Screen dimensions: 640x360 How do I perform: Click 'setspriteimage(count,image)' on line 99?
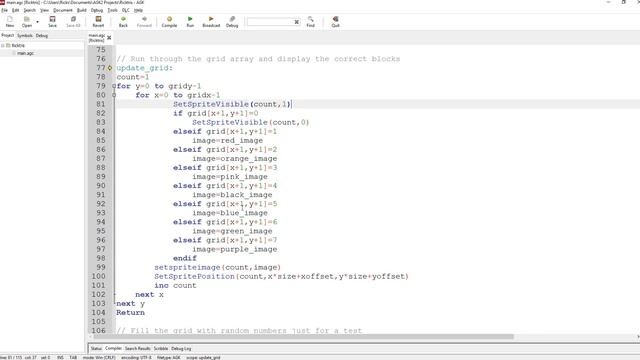click(x=218, y=267)
